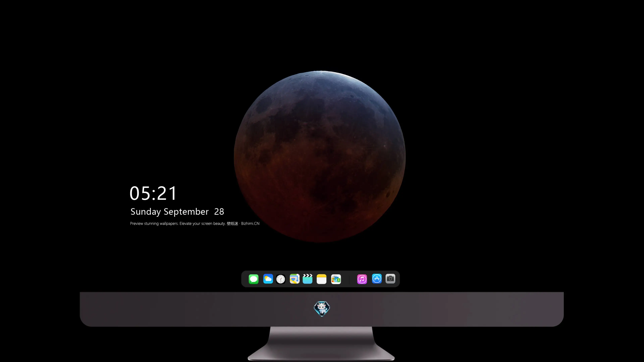Screen dimensions: 644x362
Task: Open the Clock app icon
Action: [x=281, y=279]
